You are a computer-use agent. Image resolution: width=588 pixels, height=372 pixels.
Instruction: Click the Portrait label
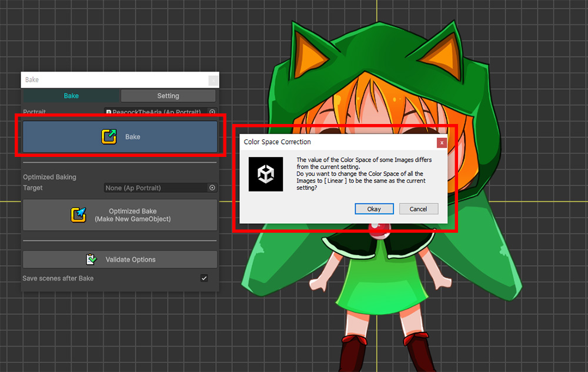34,112
